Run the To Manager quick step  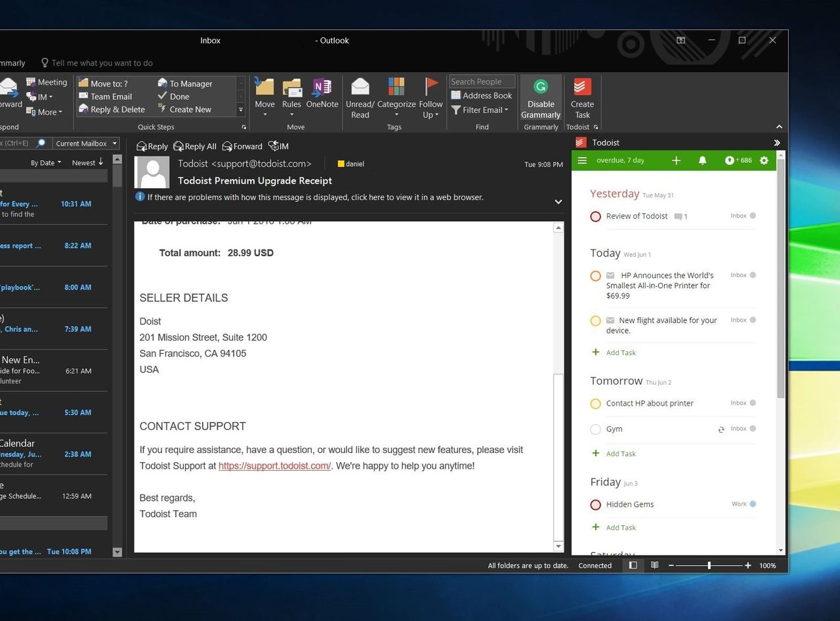point(184,83)
